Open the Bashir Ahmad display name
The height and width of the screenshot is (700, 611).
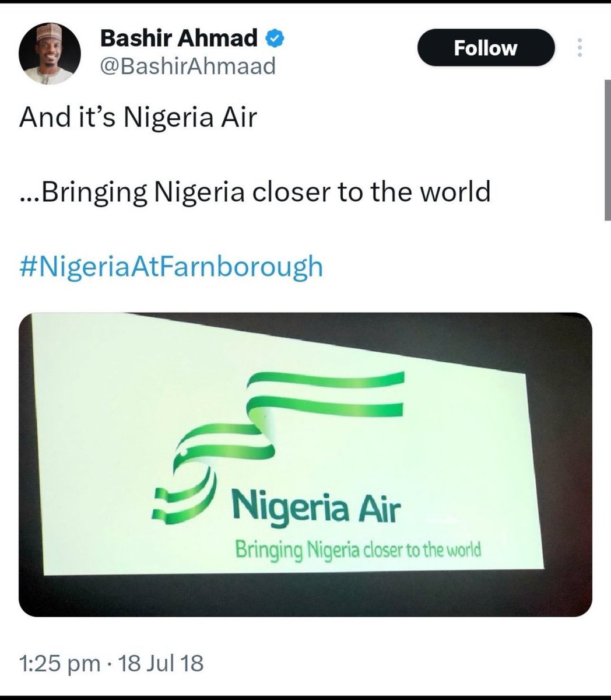click(x=179, y=39)
